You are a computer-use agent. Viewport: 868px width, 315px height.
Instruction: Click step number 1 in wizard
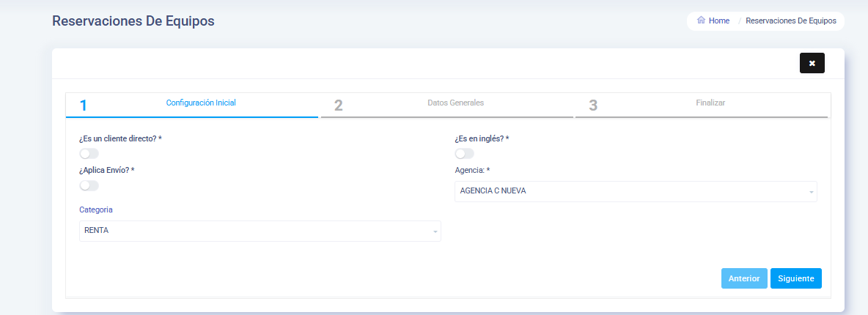[x=83, y=105]
